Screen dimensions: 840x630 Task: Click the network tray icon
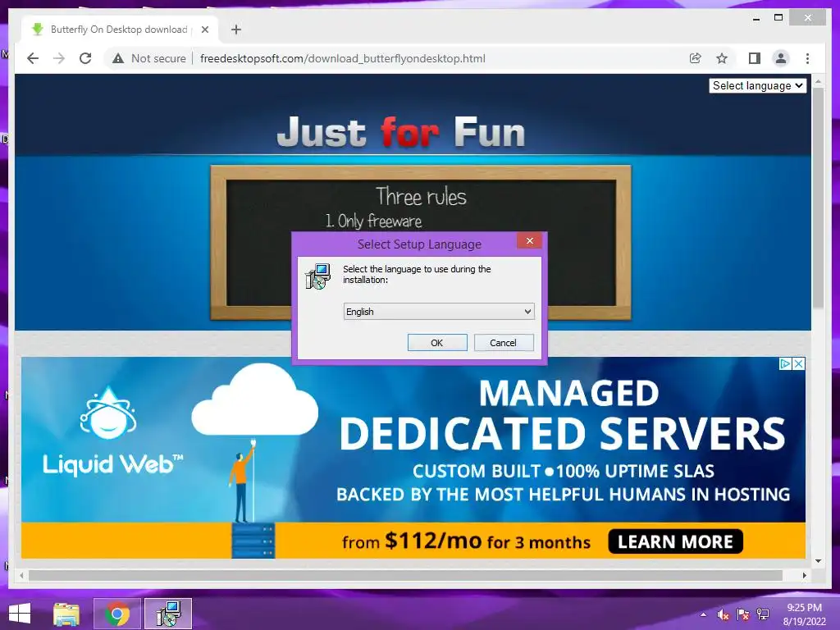pos(763,614)
